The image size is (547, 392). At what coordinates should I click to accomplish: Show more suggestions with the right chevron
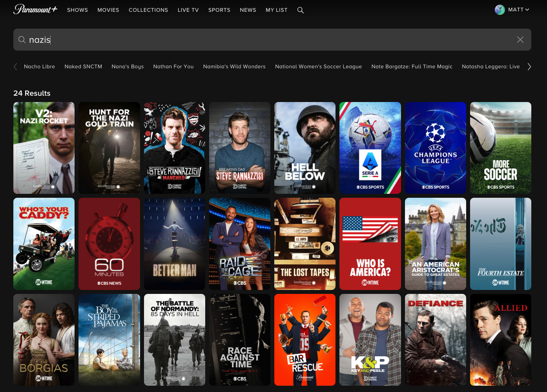point(529,67)
